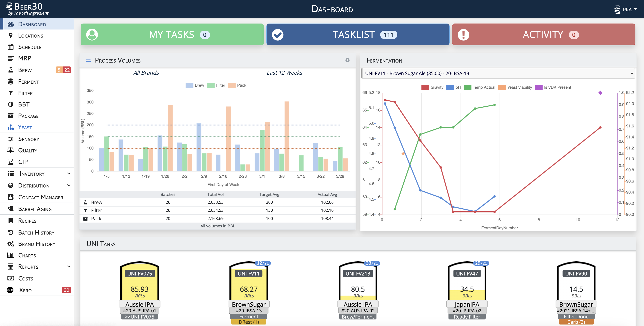
Task: Click the swap arrows icon beside Process Volumes
Action: tap(88, 60)
